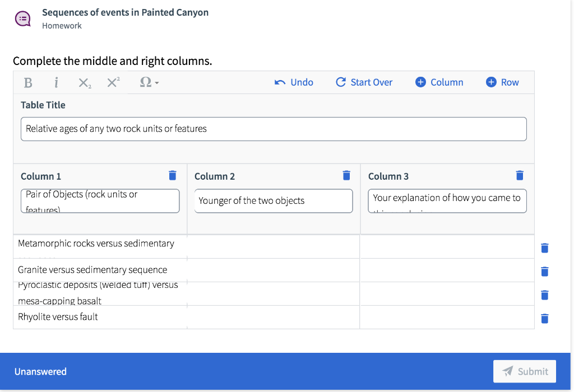
Task: Delete Column 3 with trash icon
Action: [x=520, y=176]
